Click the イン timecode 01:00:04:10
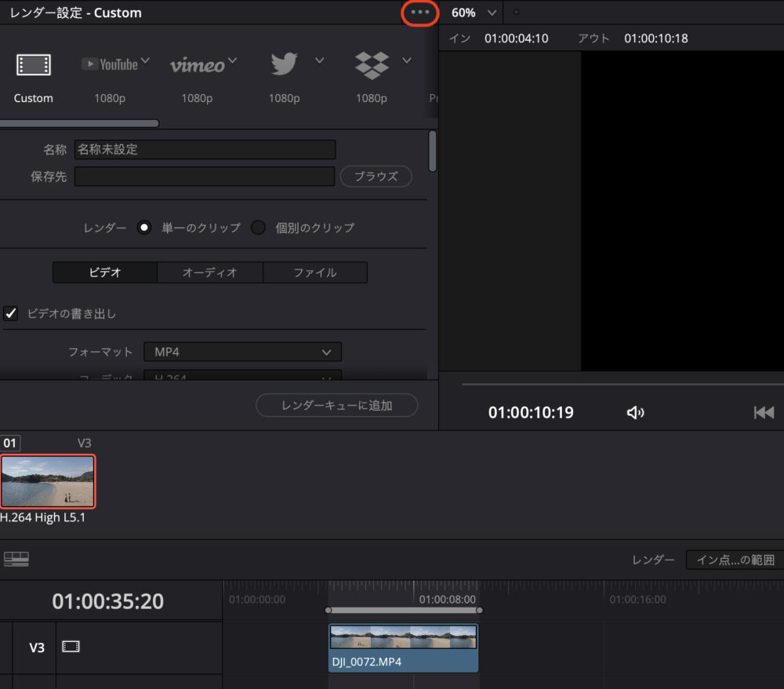Screen dimensions: 784x689 coord(517,38)
